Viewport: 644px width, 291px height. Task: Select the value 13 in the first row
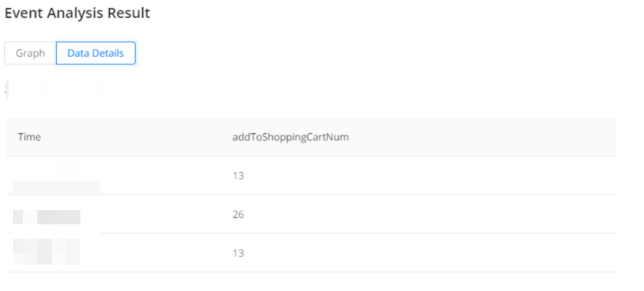click(x=238, y=176)
